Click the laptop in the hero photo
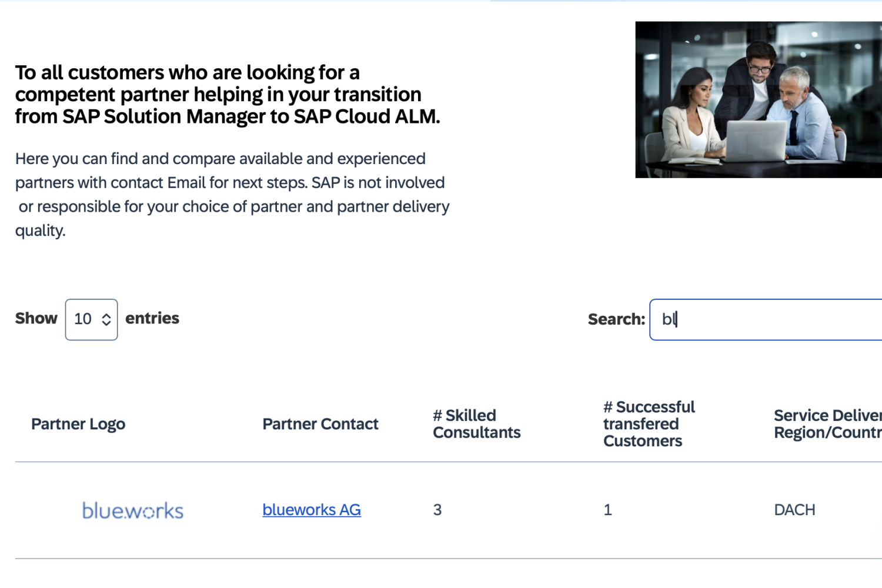The height and width of the screenshot is (588, 882). coord(756,141)
